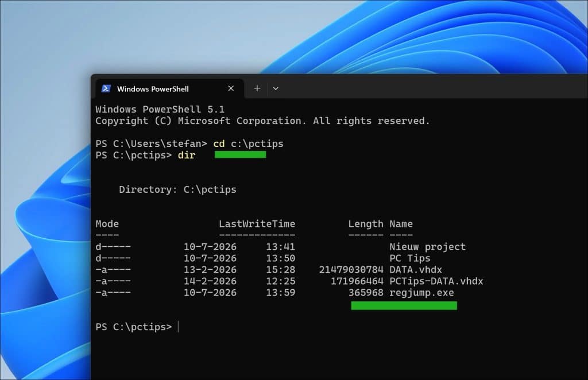
Task: Click the Mode column header
Action: coord(107,224)
